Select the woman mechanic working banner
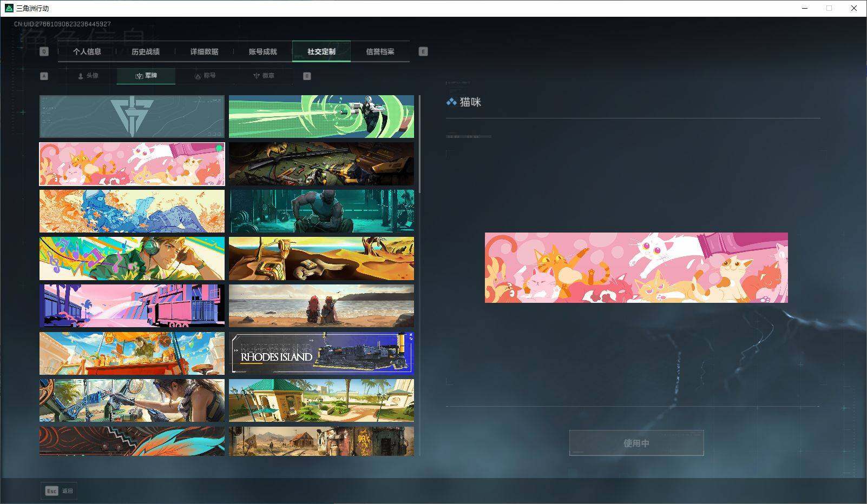The height and width of the screenshot is (504, 867). coord(132,401)
